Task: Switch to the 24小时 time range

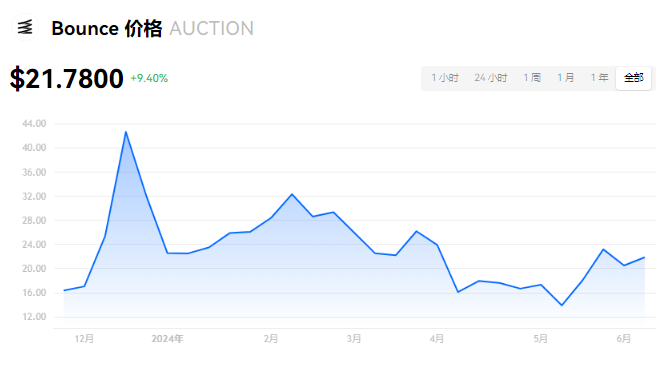Action: point(490,78)
